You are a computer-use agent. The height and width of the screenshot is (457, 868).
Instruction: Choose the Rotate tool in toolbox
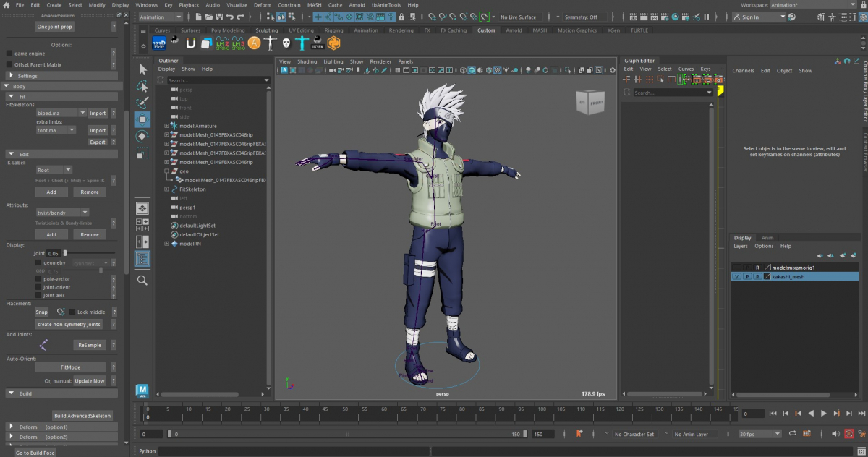click(x=142, y=136)
